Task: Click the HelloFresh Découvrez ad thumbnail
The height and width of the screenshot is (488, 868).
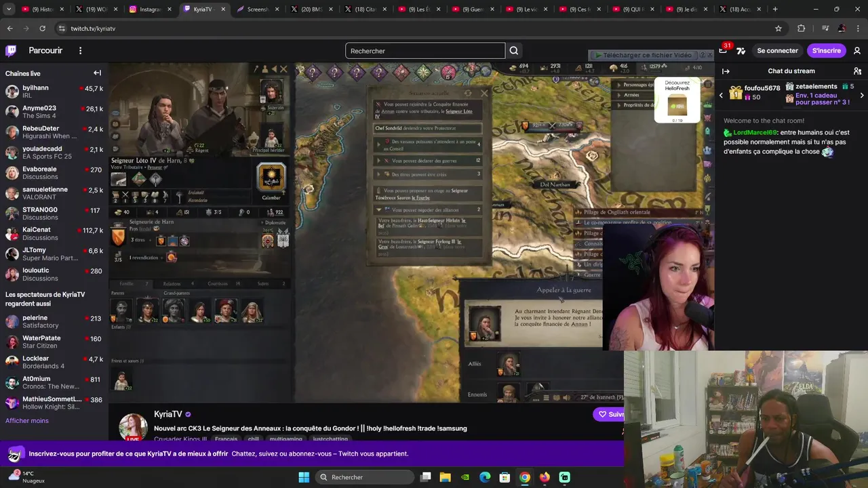Action: tap(677, 100)
